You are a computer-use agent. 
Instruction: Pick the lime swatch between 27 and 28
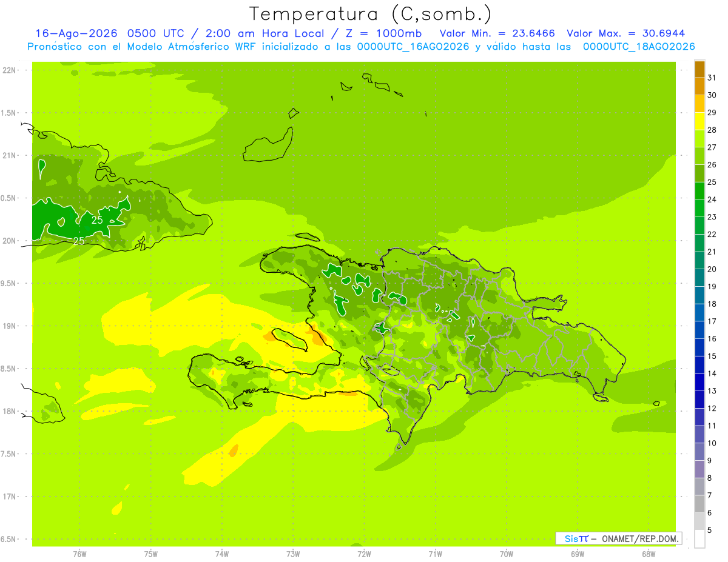[x=699, y=138]
